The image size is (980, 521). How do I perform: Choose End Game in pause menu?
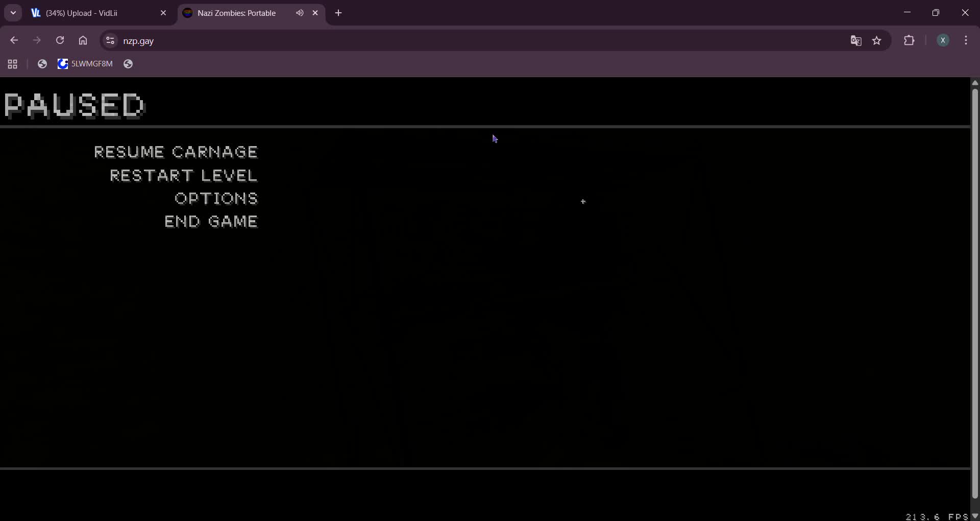211,222
